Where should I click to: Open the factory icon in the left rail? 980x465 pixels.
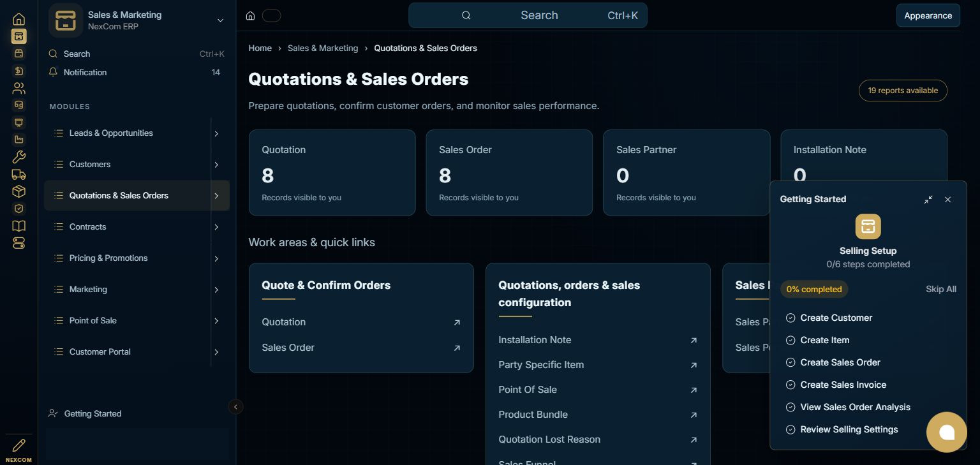click(19, 140)
